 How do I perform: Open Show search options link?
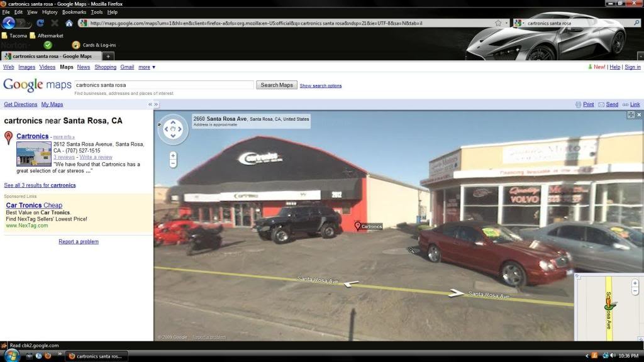pos(320,85)
